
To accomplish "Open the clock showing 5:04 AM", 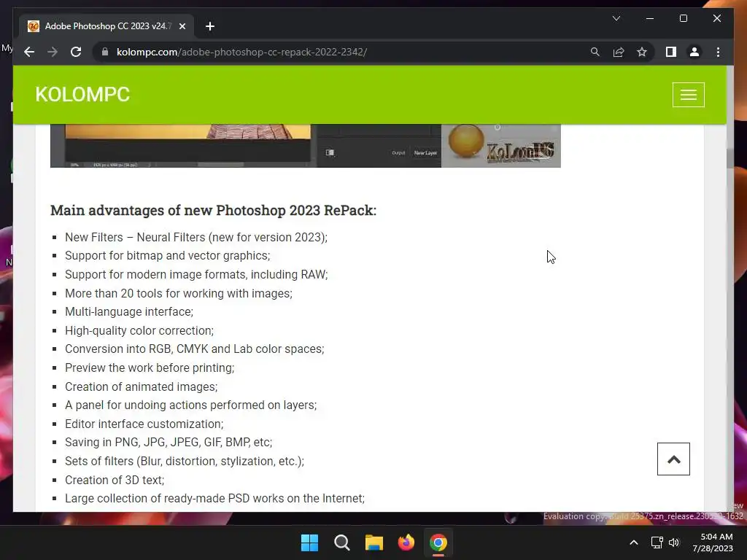I will (713, 542).
